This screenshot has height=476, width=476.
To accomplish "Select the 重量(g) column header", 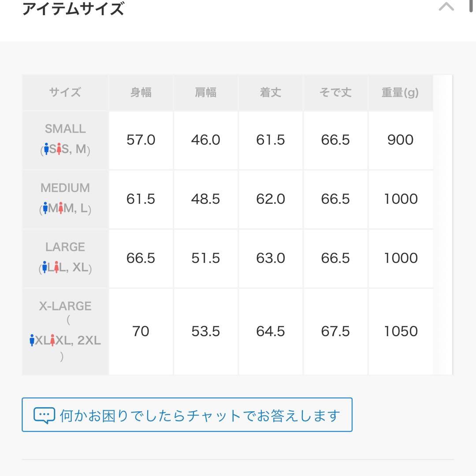I will 400,93.
